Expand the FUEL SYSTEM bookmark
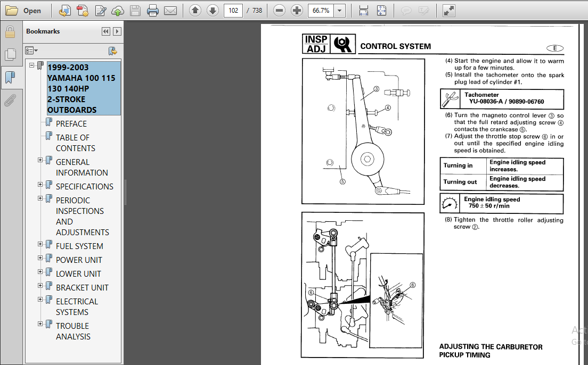The image size is (588, 365). pyautogui.click(x=40, y=244)
